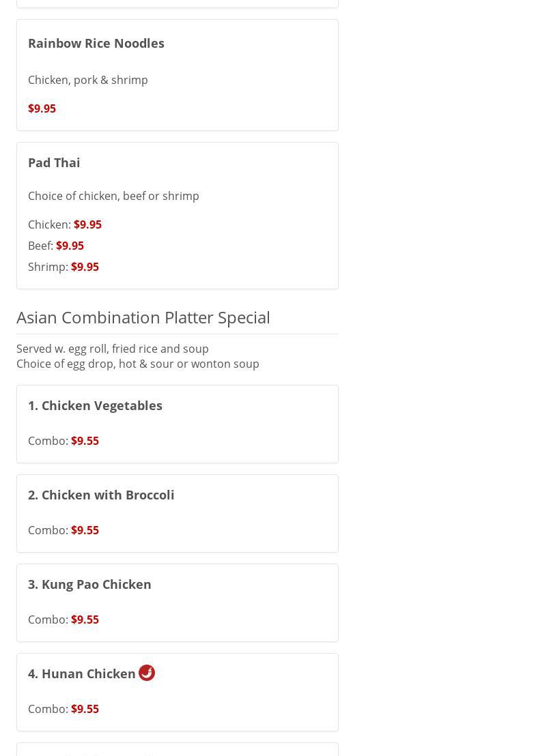Choose Pad Thai Beef price option
This screenshot has width=536, height=756.
70,246
